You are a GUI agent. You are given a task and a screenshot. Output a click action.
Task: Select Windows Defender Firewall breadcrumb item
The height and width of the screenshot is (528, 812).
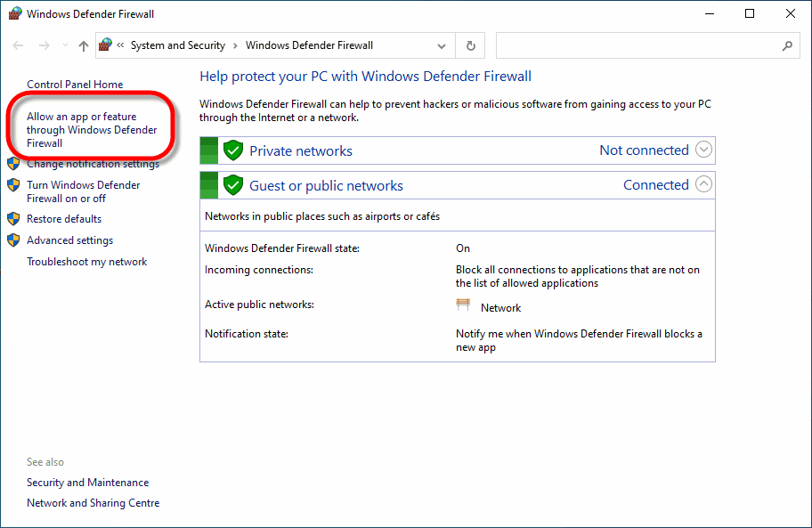point(309,45)
